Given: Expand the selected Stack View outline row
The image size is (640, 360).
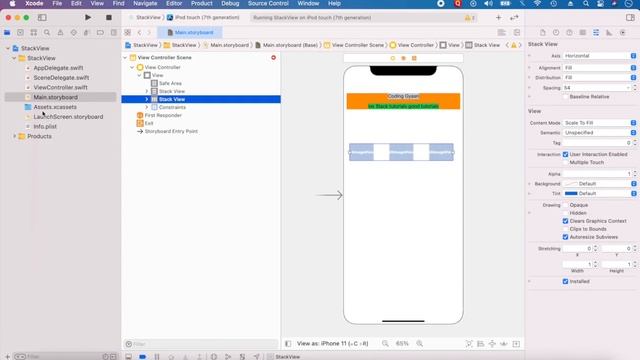Looking at the screenshot, I should pos(147,99).
